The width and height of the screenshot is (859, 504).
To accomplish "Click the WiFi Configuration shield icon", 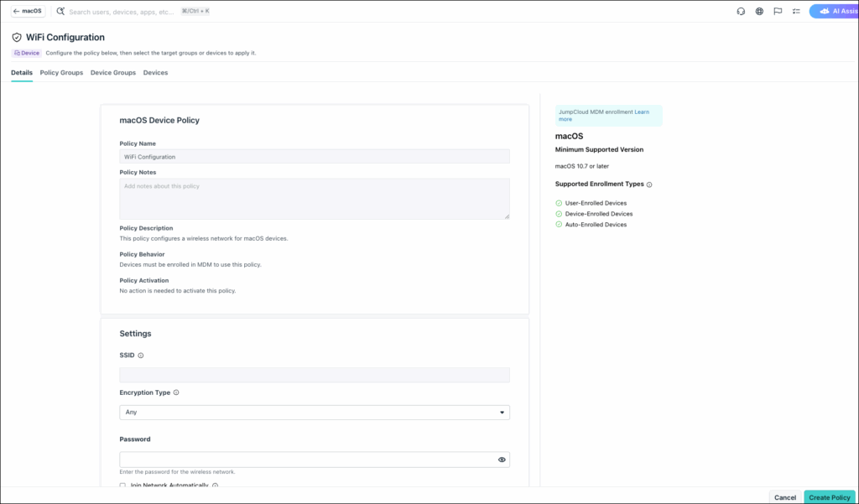I will pyautogui.click(x=17, y=37).
